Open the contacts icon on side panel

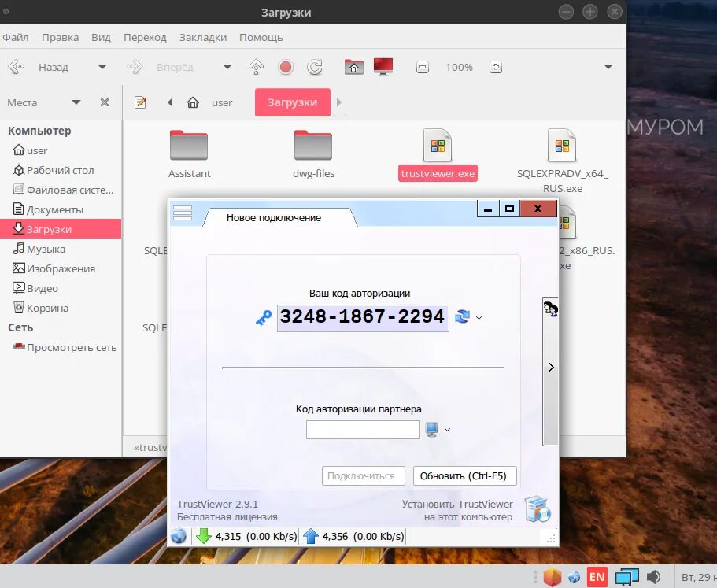pos(551,309)
